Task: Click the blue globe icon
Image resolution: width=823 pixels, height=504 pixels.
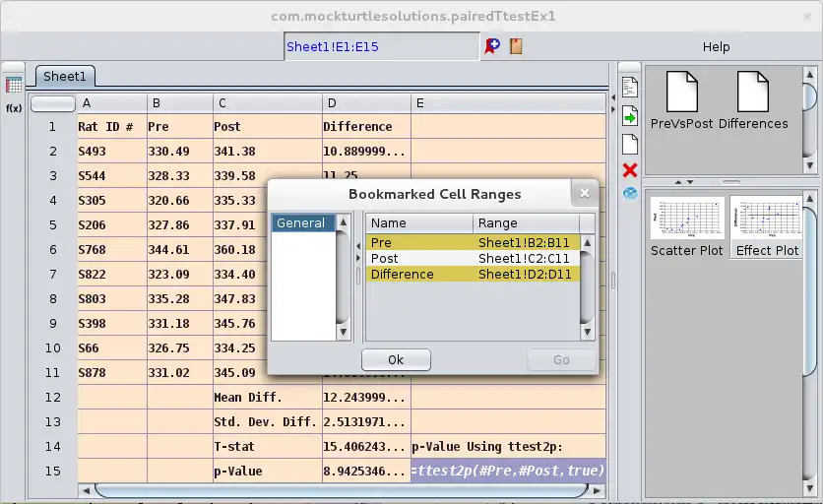Action: [630, 193]
